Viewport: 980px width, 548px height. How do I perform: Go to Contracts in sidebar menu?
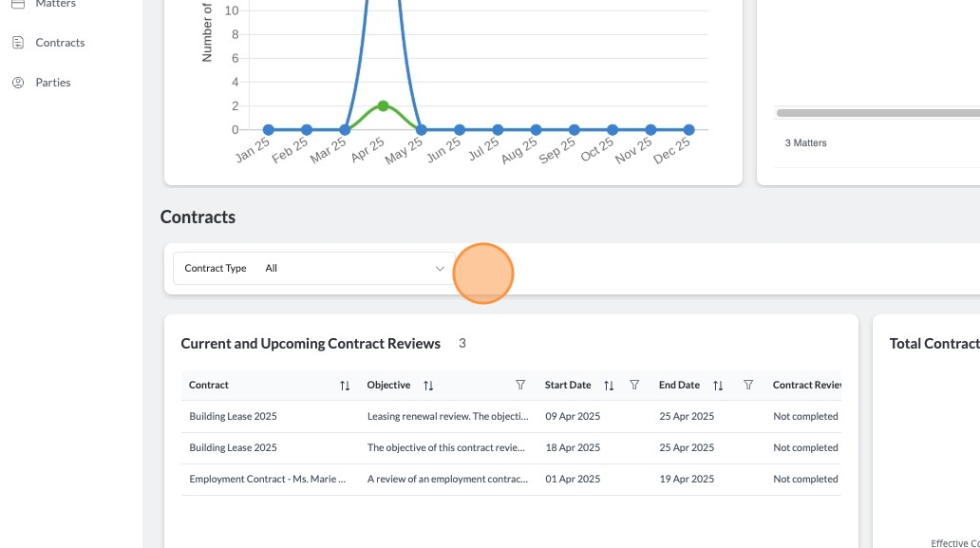point(60,43)
